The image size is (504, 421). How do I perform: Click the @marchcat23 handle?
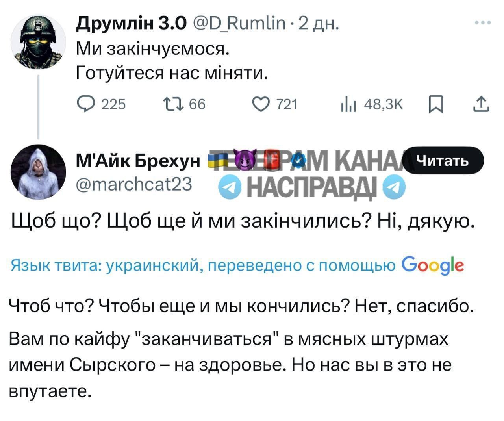pos(134,184)
